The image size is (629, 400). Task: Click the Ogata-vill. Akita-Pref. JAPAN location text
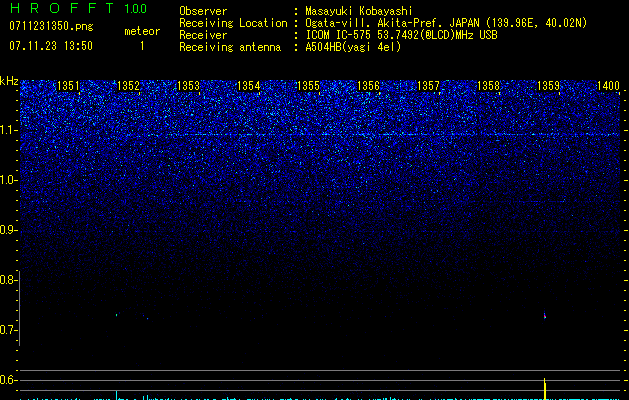446,23
